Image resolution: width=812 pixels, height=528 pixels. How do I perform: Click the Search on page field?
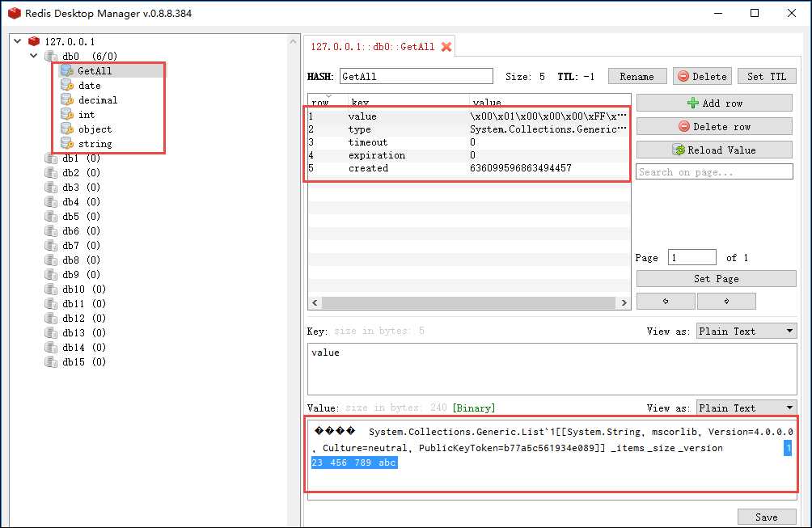coord(714,172)
